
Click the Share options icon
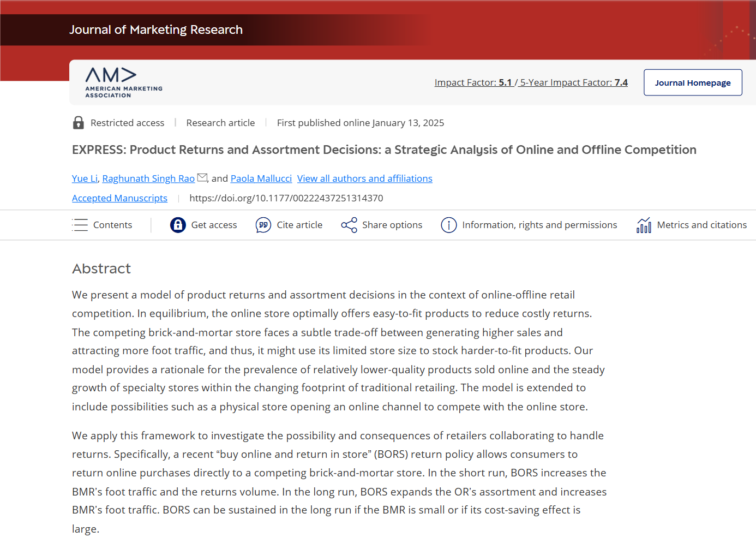point(349,225)
